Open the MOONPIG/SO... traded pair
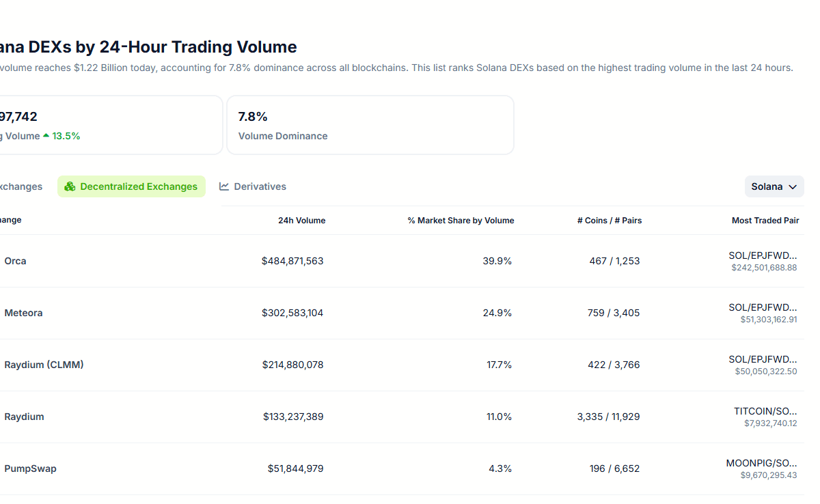The width and height of the screenshot is (820, 504). point(762,463)
